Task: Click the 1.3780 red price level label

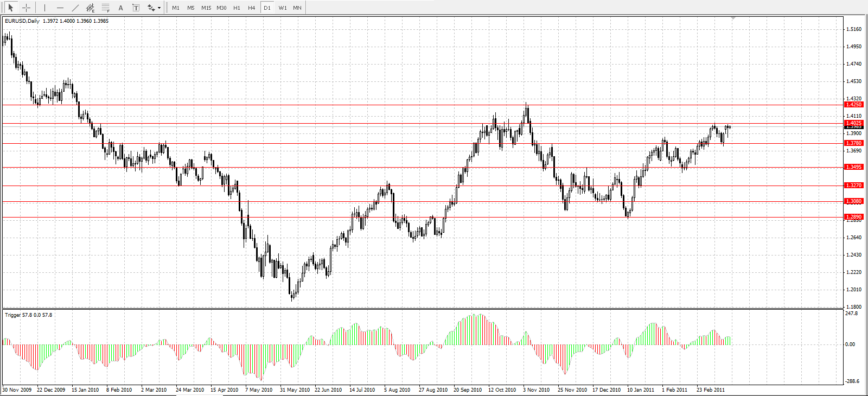Action: click(854, 143)
